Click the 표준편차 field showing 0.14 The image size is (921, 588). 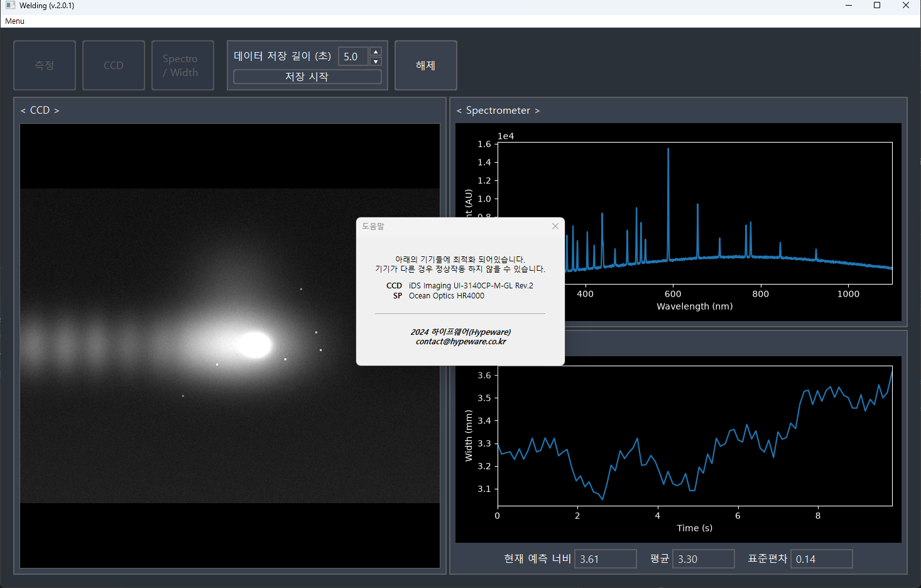(822, 558)
